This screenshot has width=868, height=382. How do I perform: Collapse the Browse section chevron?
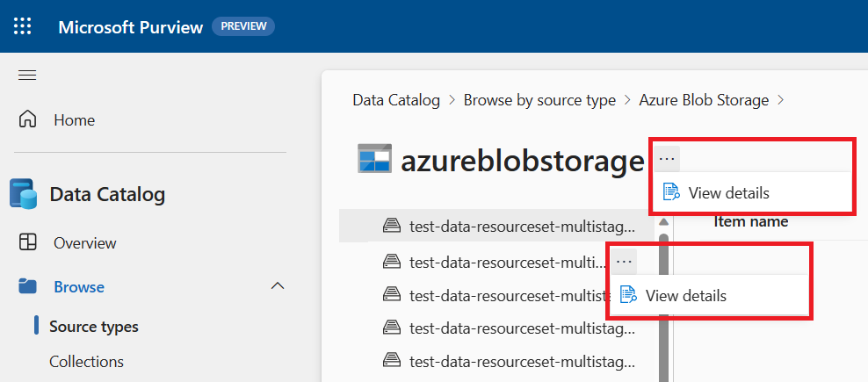tap(278, 286)
